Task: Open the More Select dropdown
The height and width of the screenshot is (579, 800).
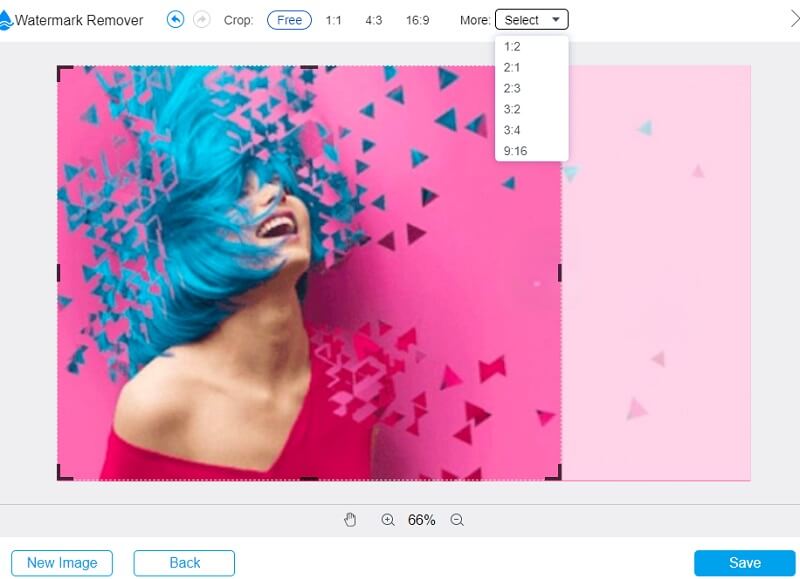Action: pos(532,18)
